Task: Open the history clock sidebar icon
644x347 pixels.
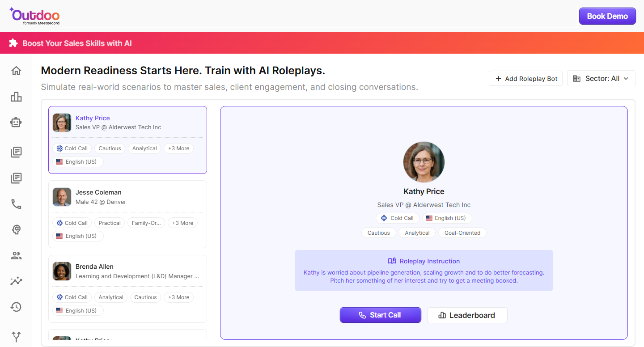Action: tap(16, 307)
